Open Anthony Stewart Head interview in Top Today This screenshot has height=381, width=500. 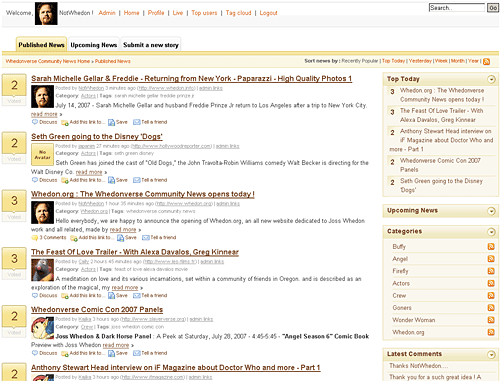(441, 140)
